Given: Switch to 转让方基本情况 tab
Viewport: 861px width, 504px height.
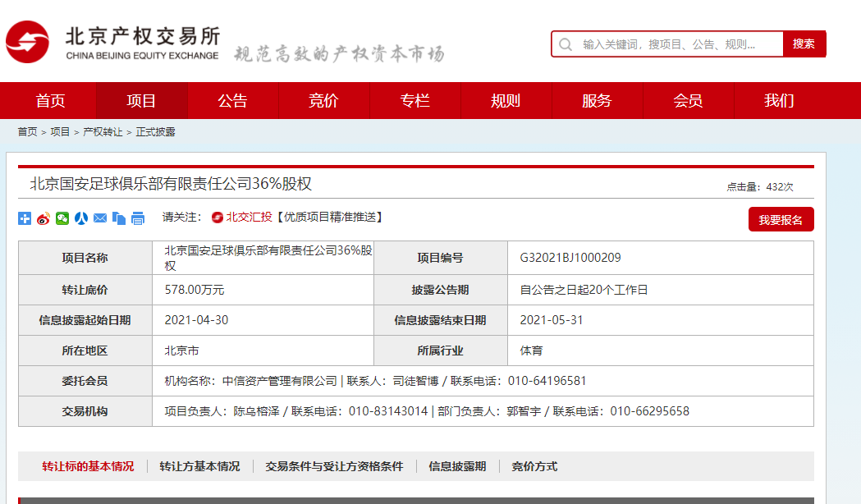Looking at the screenshot, I should pyautogui.click(x=200, y=466).
